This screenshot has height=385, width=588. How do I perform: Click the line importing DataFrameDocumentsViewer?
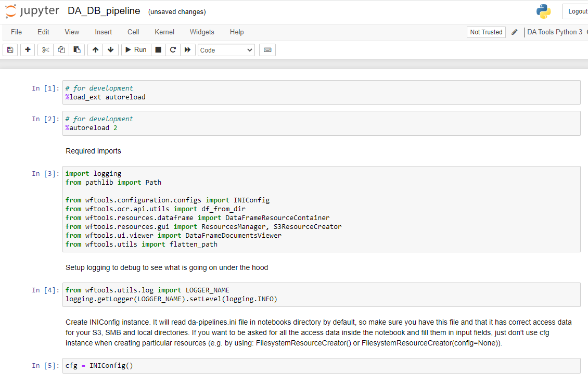coord(174,236)
